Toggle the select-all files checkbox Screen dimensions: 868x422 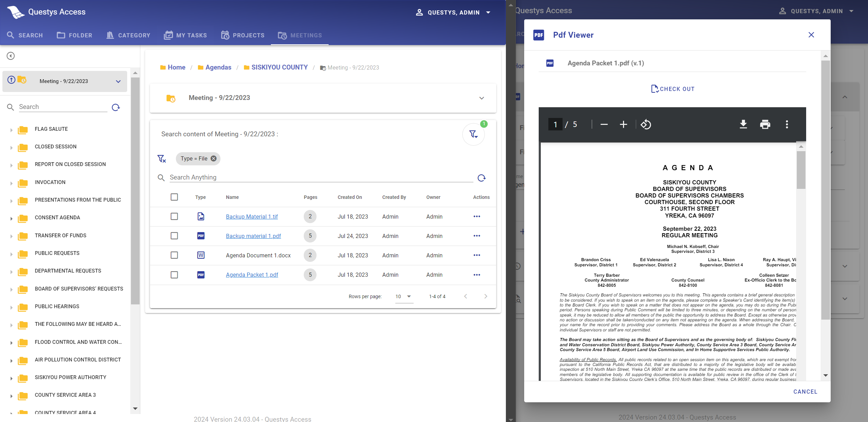pyautogui.click(x=174, y=197)
